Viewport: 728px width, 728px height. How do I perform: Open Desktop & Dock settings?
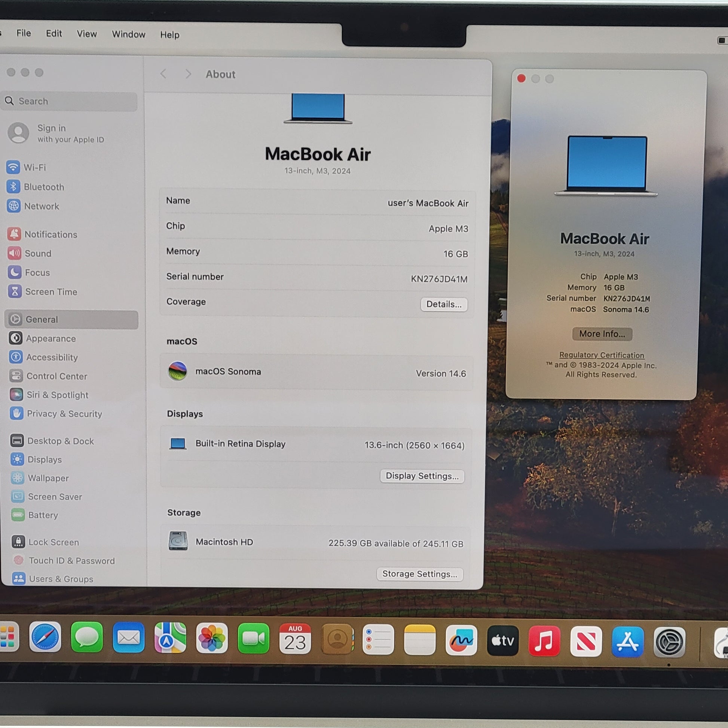click(52, 441)
